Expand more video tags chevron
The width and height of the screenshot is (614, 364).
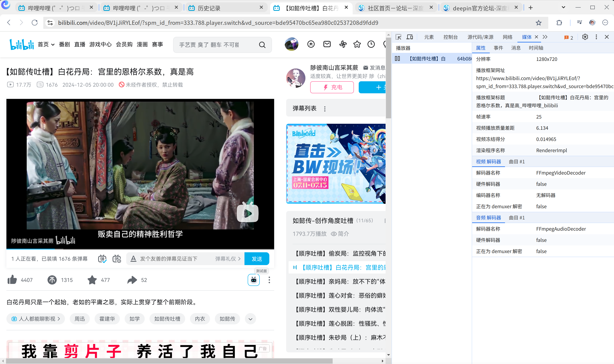point(250,319)
